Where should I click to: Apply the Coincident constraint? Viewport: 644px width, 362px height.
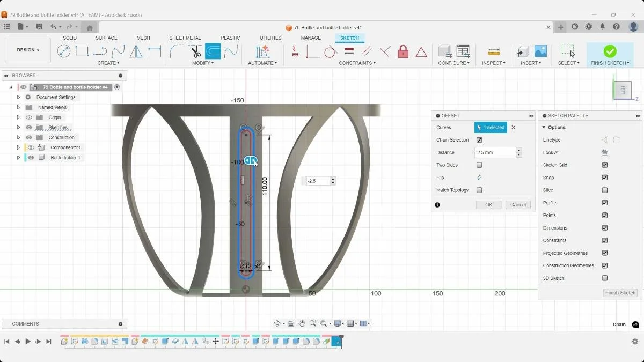pyautogui.click(x=313, y=51)
